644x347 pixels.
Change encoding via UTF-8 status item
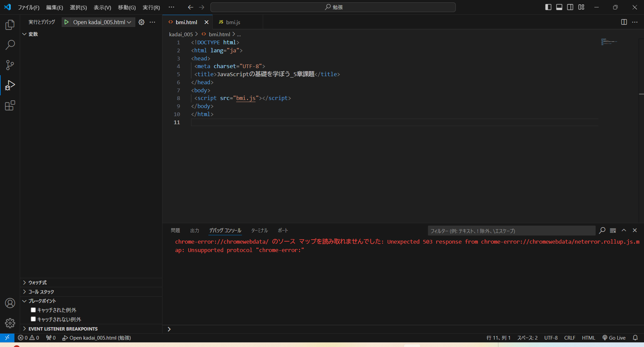pyautogui.click(x=551, y=338)
